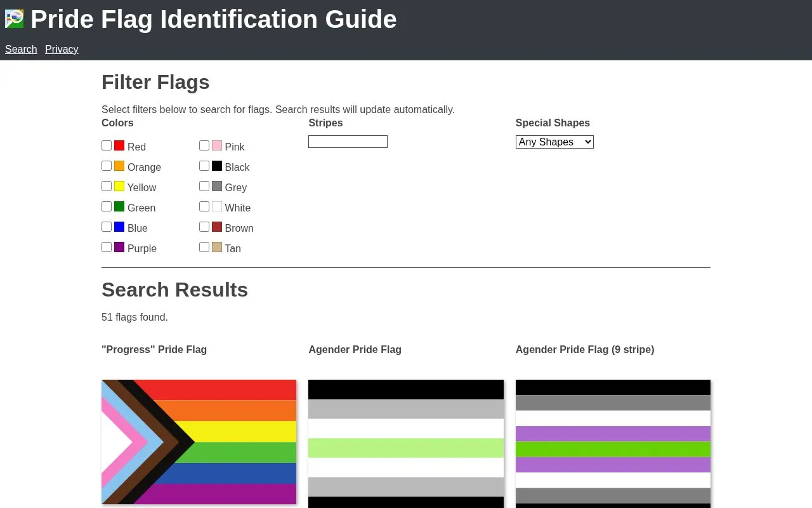Click the Agender Pride Flag title
Viewport: 812px width, 508px height.
point(355,349)
